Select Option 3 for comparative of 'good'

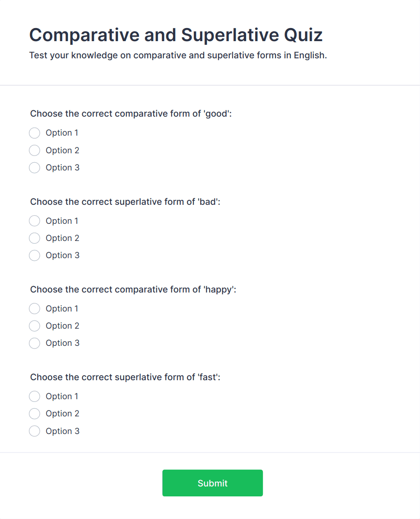point(35,168)
